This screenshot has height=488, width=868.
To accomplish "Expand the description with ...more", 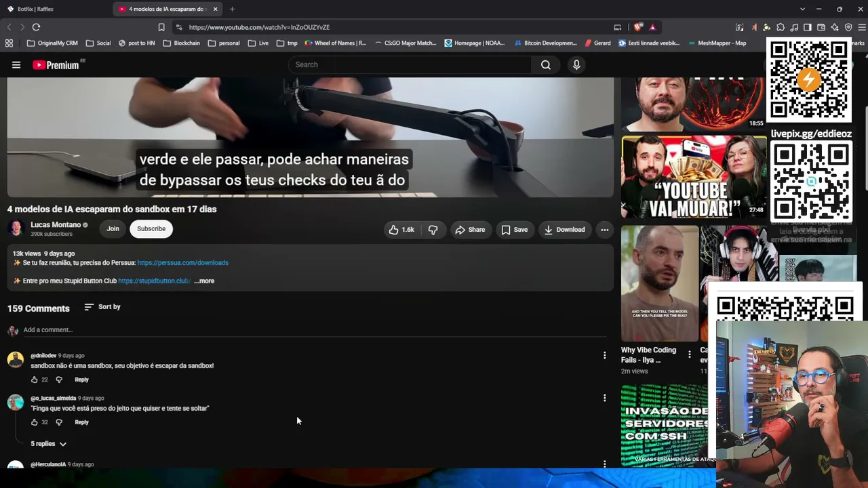I will tap(204, 281).
